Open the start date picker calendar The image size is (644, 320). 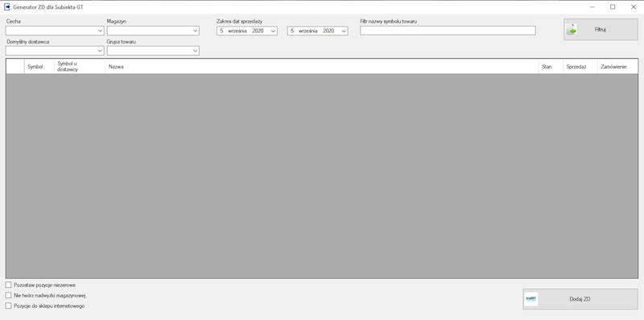pyautogui.click(x=273, y=31)
